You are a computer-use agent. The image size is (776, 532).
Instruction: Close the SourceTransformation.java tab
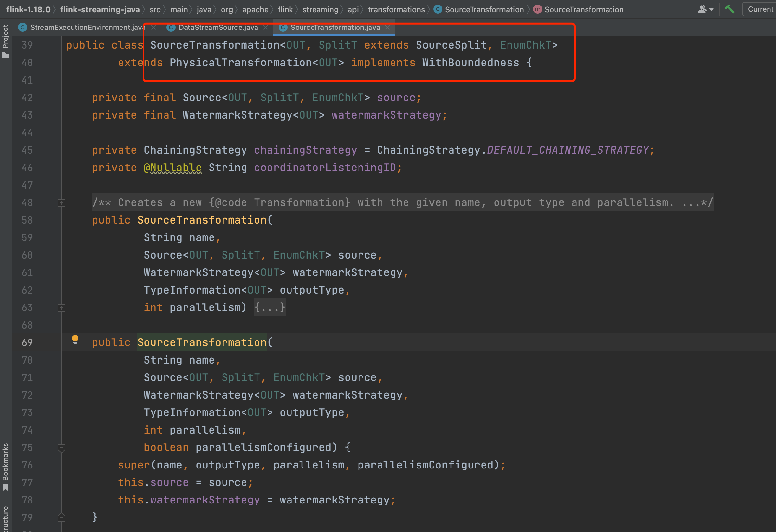[x=387, y=28]
